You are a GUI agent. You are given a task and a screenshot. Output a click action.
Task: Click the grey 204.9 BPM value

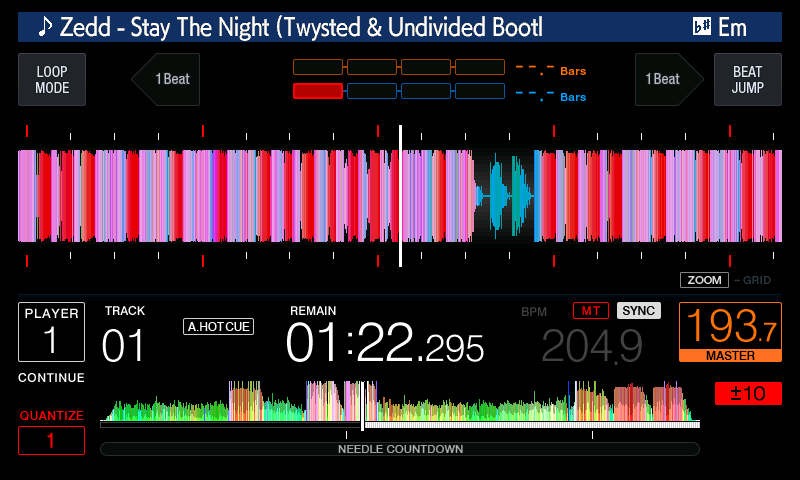pos(592,346)
